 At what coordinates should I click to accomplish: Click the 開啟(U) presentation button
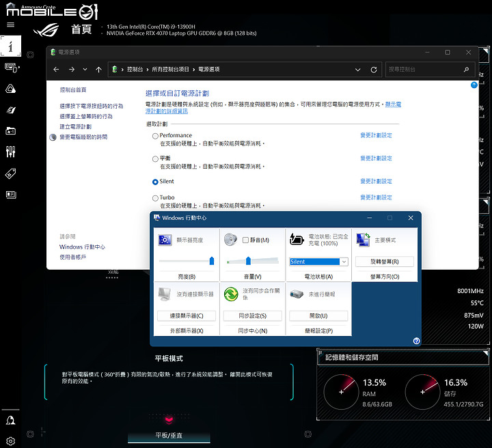318,316
